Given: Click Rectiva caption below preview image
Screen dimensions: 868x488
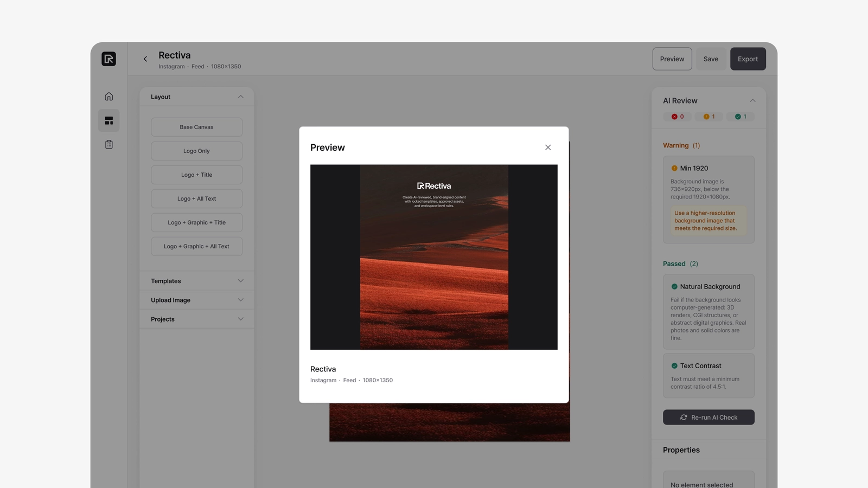Looking at the screenshot, I should coord(323,369).
